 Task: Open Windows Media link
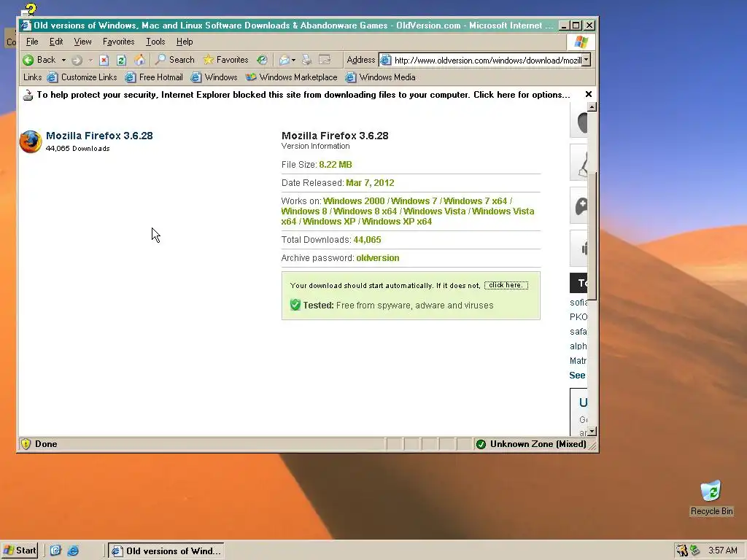coord(380,77)
